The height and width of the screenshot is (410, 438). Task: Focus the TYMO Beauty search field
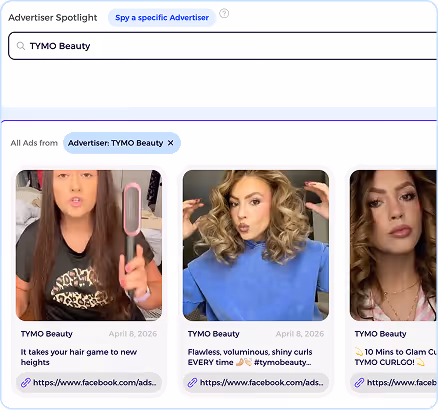coord(223,46)
